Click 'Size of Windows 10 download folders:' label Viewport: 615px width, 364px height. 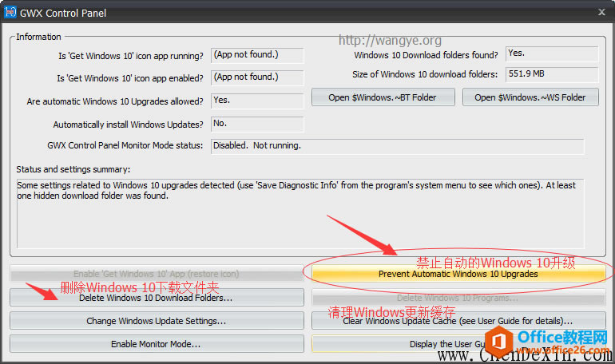[425, 74]
